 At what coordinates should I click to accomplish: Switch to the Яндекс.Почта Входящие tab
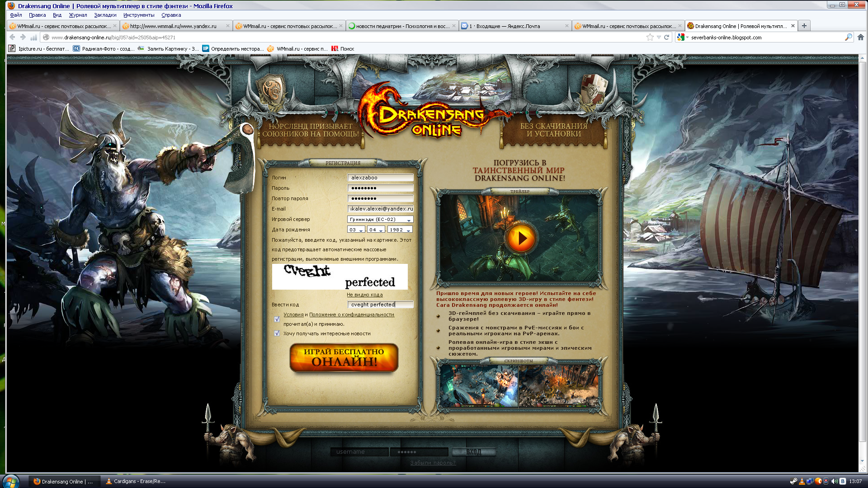click(x=515, y=26)
